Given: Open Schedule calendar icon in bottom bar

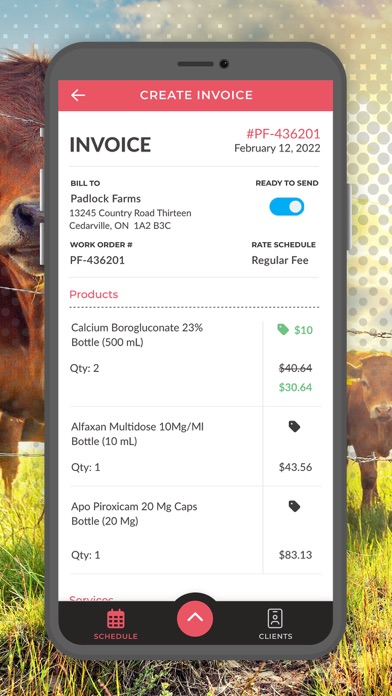Looking at the screenshot, I should 115,619.
